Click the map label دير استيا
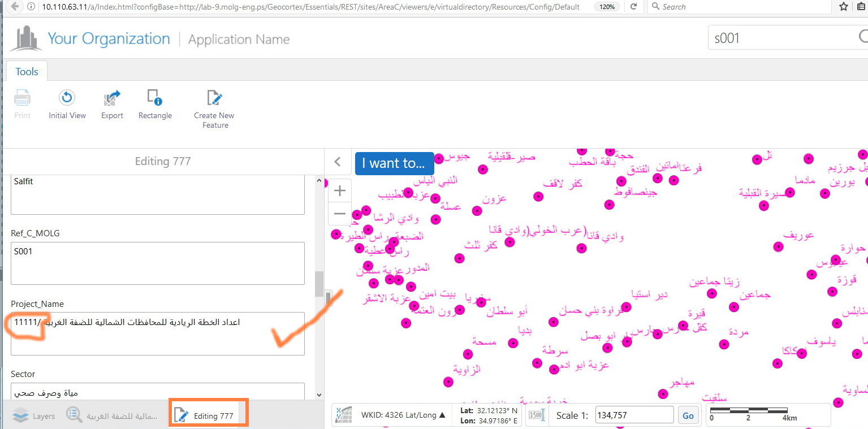The width and height of the screenshot is (868, 429). (649, 294)
